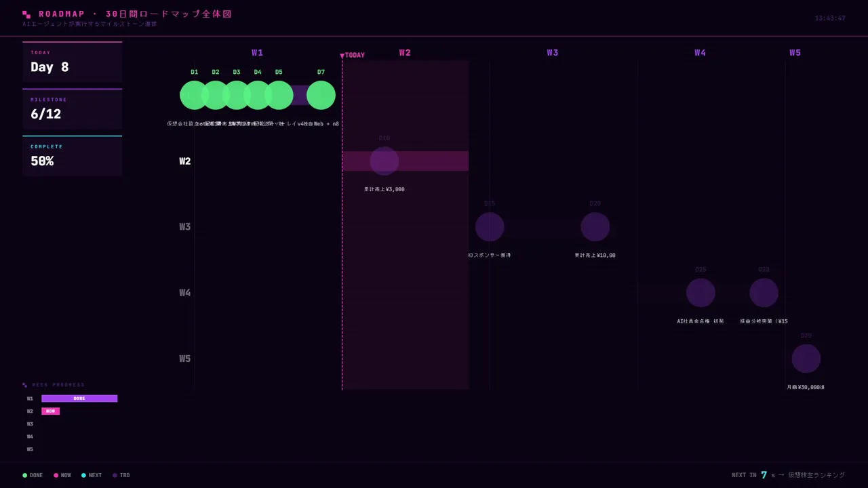Click the D5 day label
This screenshot has width=868, height=488.
pyautogui.click(x=279, y=72)
